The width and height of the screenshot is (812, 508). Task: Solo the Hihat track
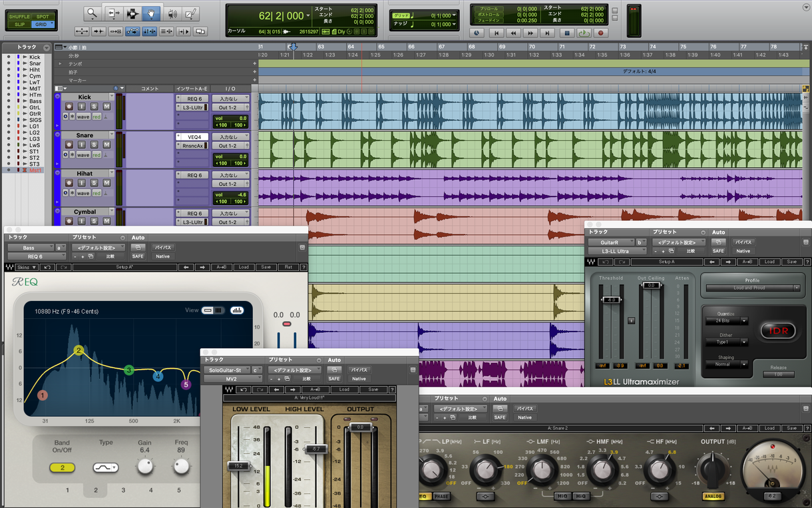click(x=95, y=183)
